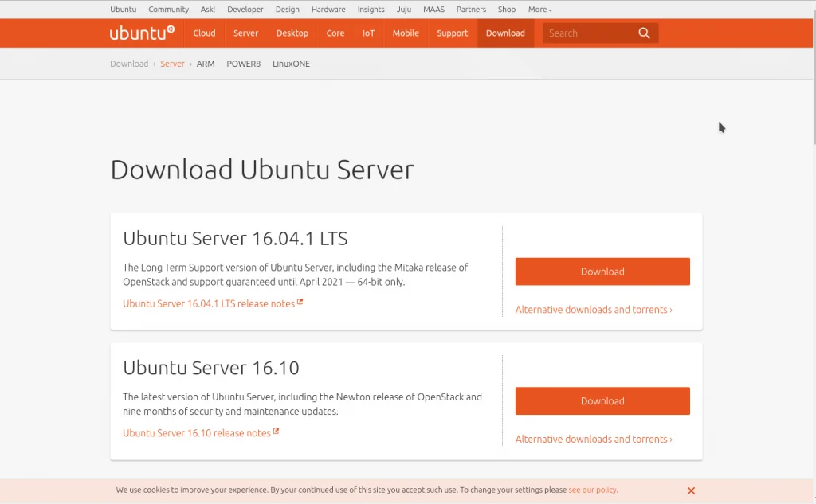Open the Cloud menu item
Screen dimensions: 816x504
(204, 33)
